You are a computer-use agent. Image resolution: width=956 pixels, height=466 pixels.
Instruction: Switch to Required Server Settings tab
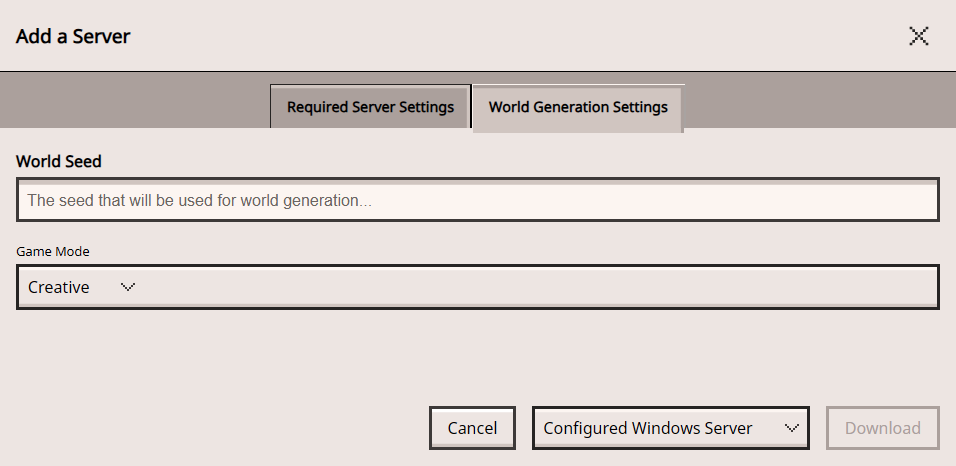[370, 107]
